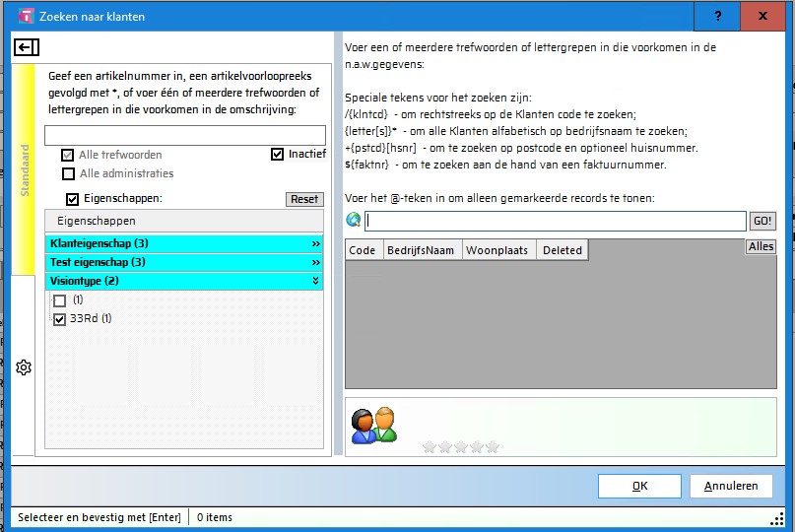Image resolution: width=795 pixels, height=532 pixels.
Task: Focus the customer search input field
Action: click(555, 221)
